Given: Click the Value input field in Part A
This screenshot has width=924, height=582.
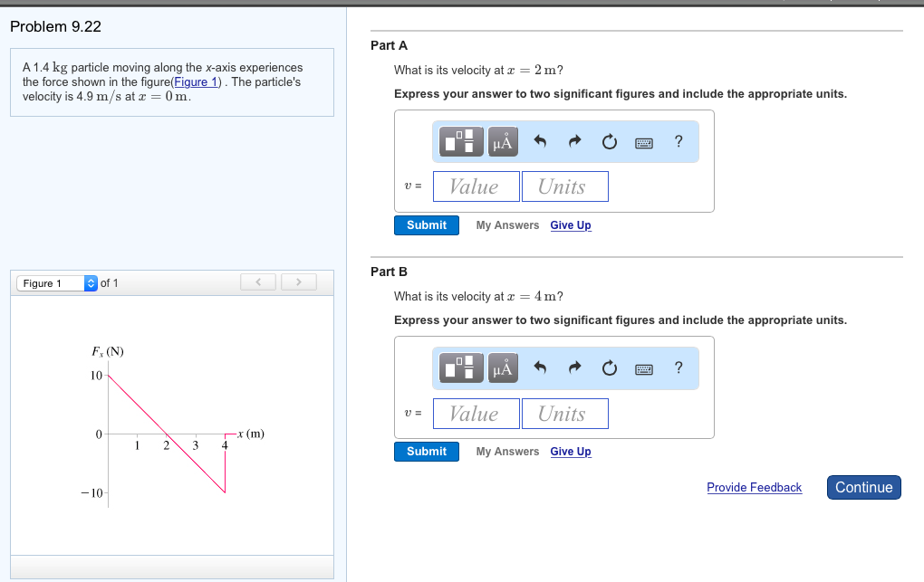Looking at the screenshot, I should tap(476, 186).
